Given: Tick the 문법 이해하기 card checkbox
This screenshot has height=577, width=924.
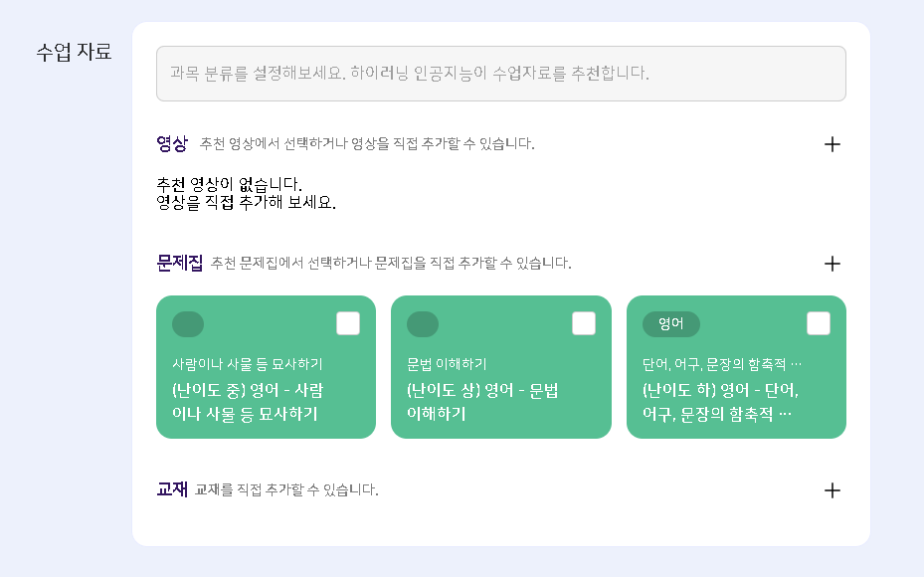Looking at the screenshot, I should click(584, 323).
